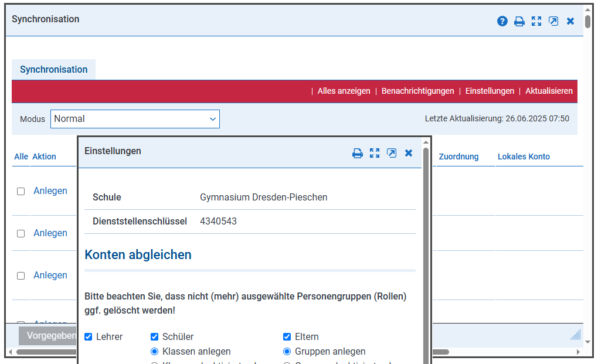
Task: Disable the Eltern checkbox
Action: [x=287, y=337]
